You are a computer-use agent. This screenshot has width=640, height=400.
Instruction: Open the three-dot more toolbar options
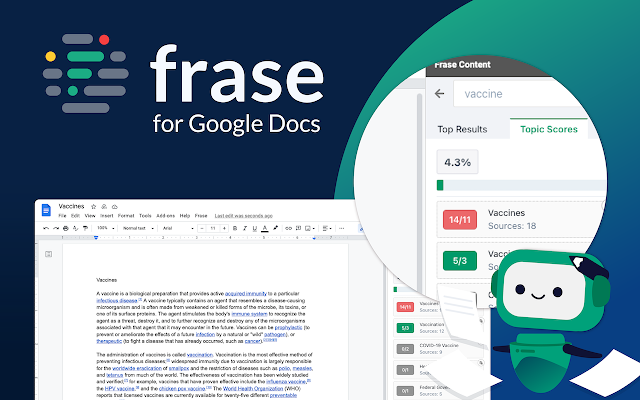point(342,228)
